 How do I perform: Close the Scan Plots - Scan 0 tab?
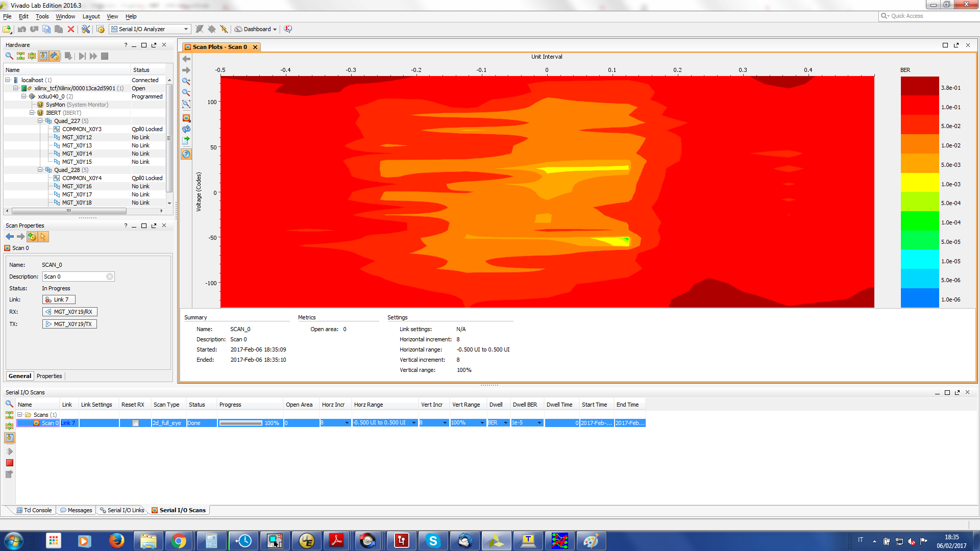255,47
